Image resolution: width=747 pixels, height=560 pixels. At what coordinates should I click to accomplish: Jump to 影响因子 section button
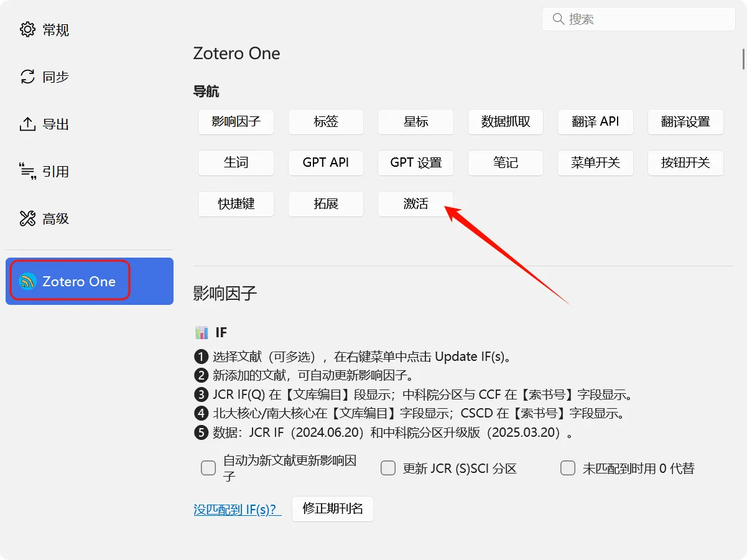click(236, 121)
